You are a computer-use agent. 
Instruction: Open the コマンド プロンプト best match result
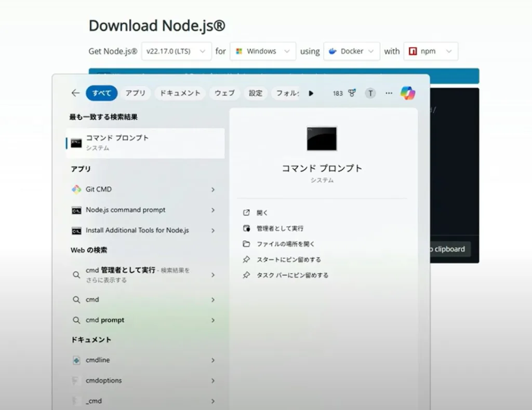[145, 143]
